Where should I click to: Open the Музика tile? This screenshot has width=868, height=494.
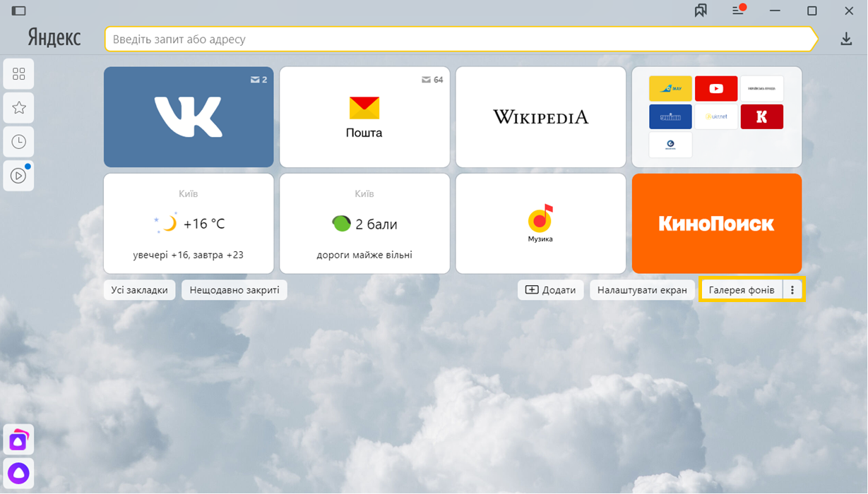tap(541, 224)
